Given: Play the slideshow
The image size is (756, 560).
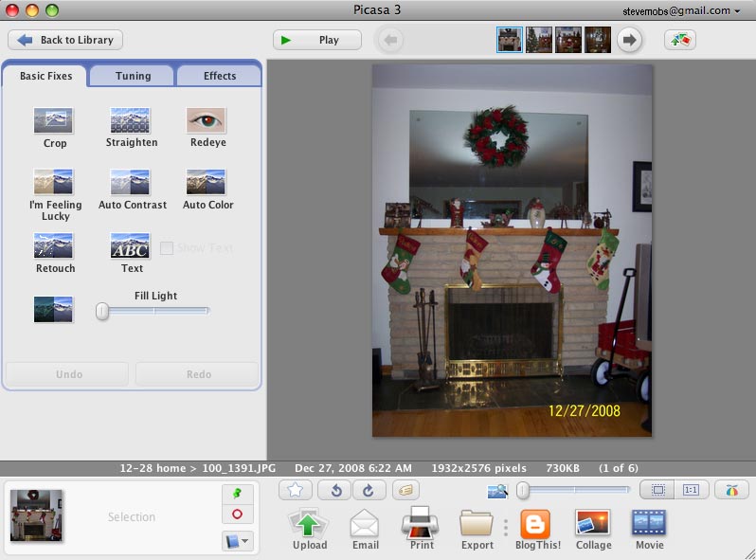Looking at the screenshot, I should [x=317, y=40].
